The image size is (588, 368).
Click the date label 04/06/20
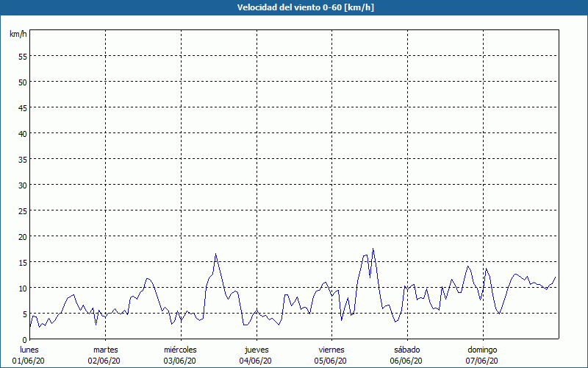(255, 361)
